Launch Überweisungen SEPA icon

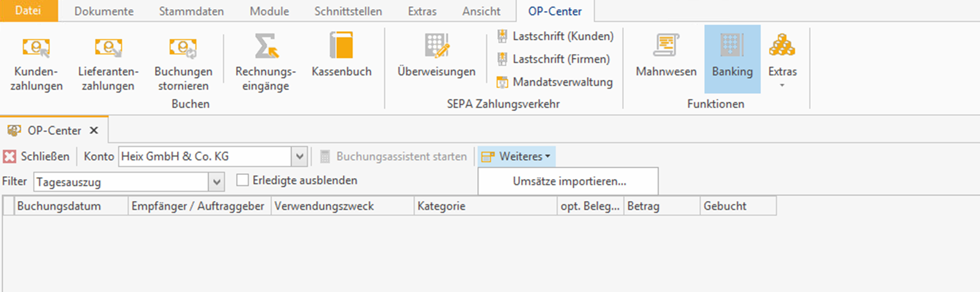point(436,48)
